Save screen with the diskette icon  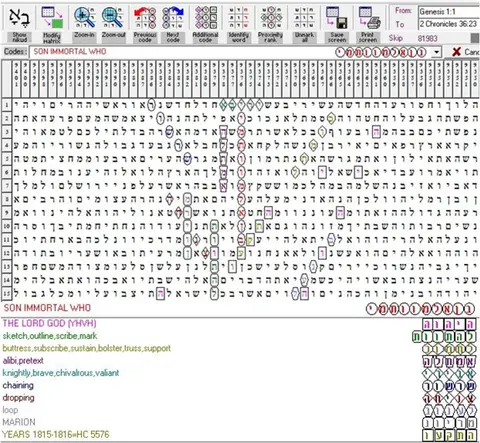pos(337,18)
